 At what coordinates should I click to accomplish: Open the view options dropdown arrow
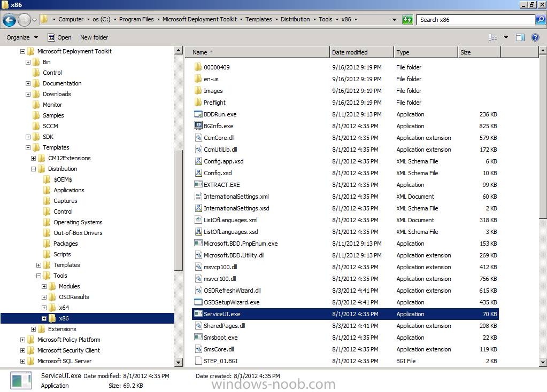coord(506,37)
